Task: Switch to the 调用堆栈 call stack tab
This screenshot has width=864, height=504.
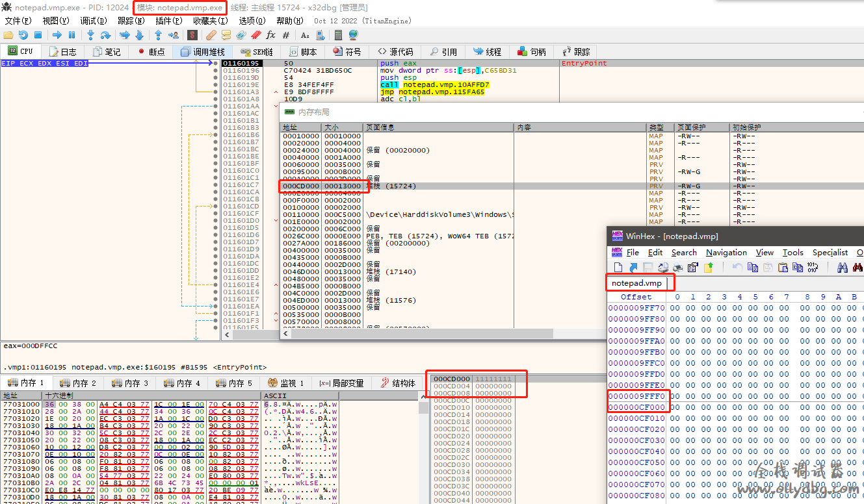Action: (x=203, y=51)
